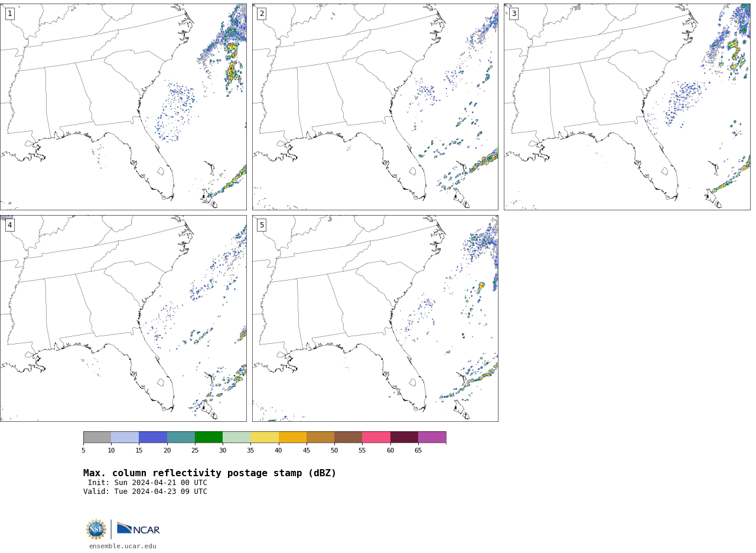Click the pale green 30-35 dBZ swatch
Screen dimensions: 756x553
pyautogui.click(x=237, y=437)
